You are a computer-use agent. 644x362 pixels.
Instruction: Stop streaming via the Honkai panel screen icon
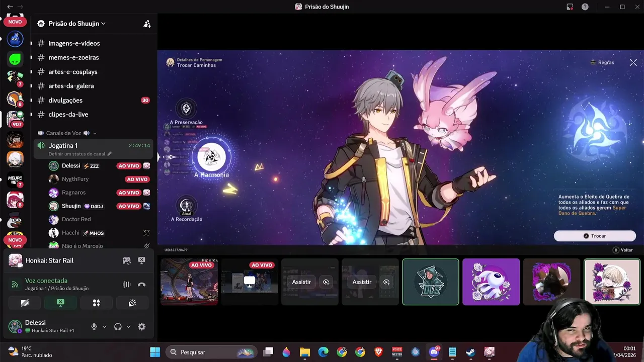(x=142, y=260)
